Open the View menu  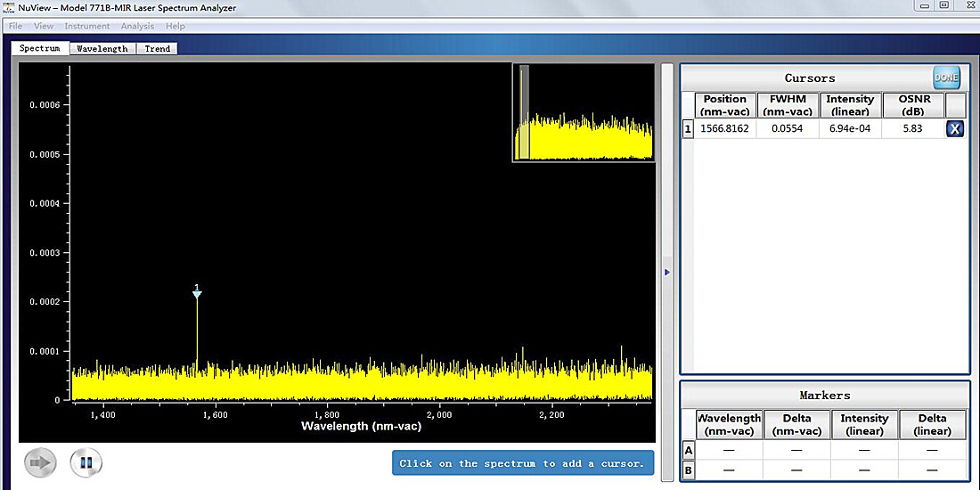tap(44, 26)
